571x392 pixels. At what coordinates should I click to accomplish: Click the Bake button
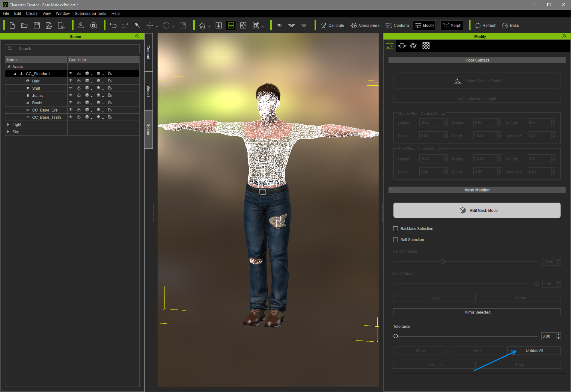(510, 25)
